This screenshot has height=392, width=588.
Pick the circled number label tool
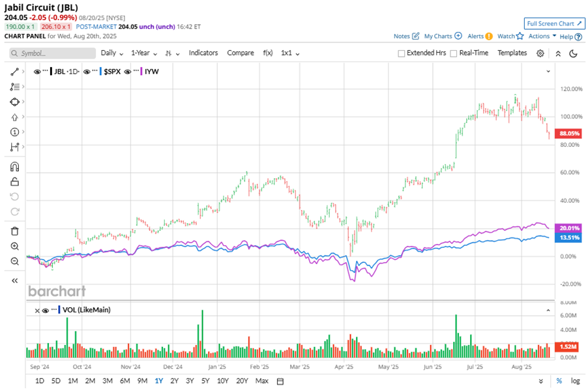coord(14,132)
